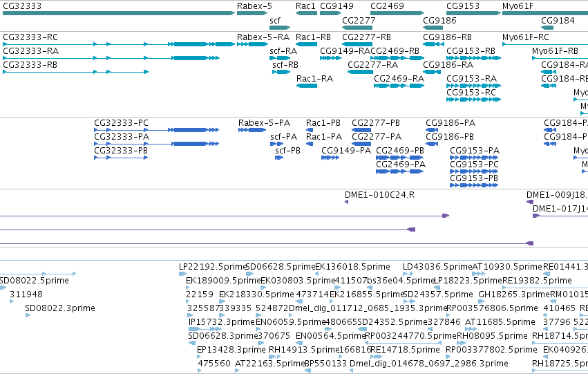This screenshot has height=374, width=588.
Task: Click the scf gene label
Action: 275,21
